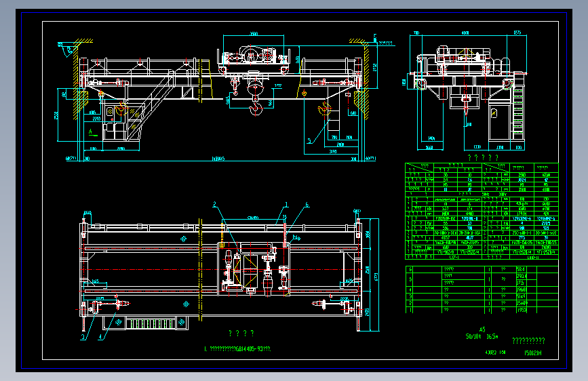
Task: Select the green section mark 'A' near the cab
Action: pos(90,132)
